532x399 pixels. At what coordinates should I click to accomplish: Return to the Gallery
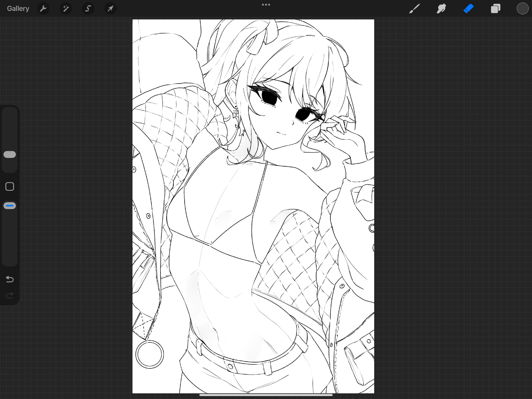pyautogui.click(x=18, y=9)
